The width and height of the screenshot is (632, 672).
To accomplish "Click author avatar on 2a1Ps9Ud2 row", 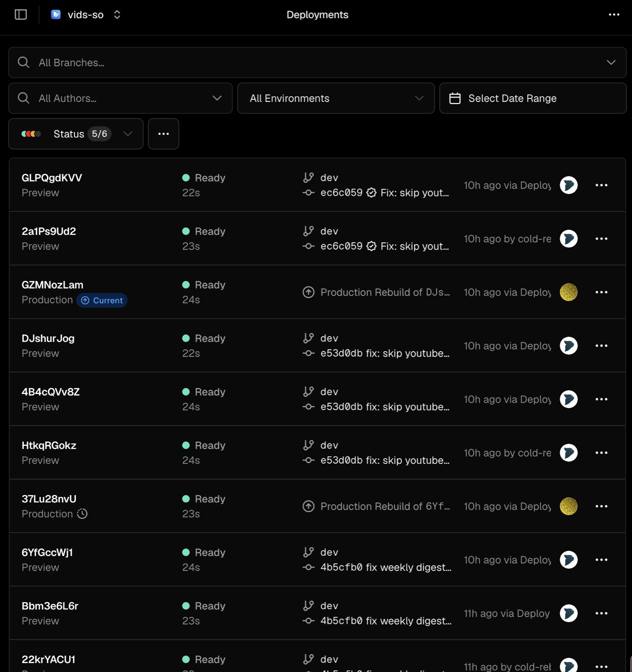I will coord(569,239).
